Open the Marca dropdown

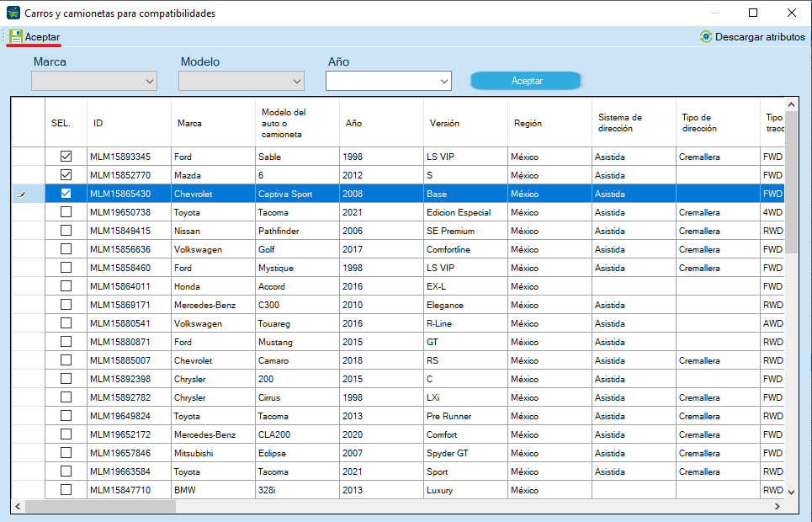point(94,81)
